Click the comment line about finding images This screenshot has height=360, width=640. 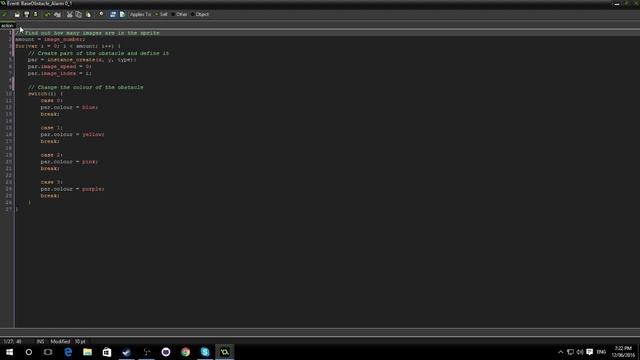point(88,33)
